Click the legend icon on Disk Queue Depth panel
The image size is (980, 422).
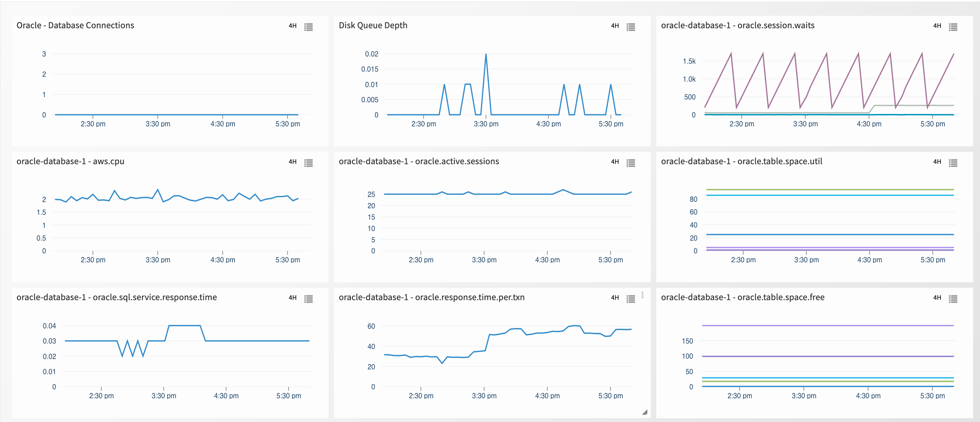[631, 27]
